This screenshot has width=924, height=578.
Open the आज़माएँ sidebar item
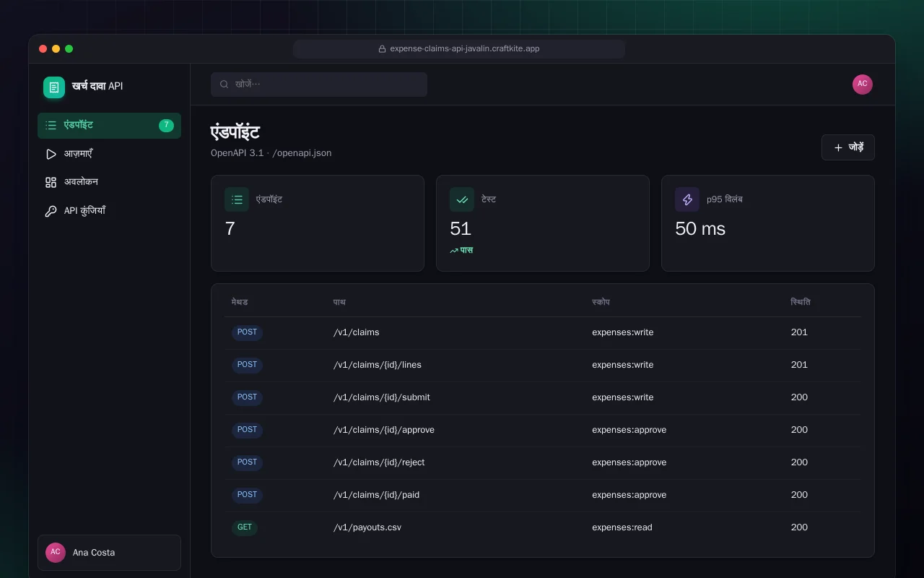click(109, 154)
